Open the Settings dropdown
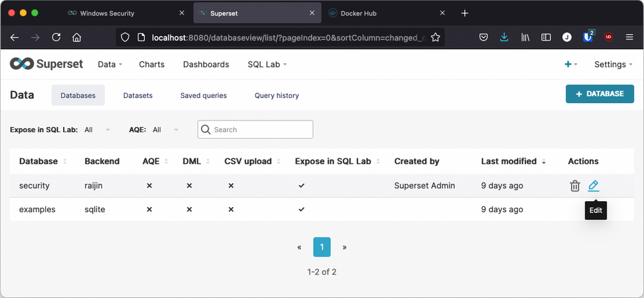The height and width of the screenshot is (298, 644). [613, 65]
